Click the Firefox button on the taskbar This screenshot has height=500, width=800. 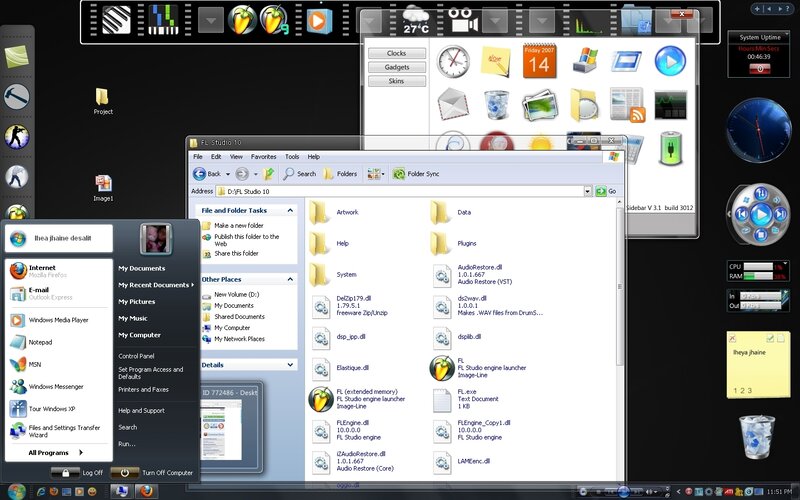(146, 491)
